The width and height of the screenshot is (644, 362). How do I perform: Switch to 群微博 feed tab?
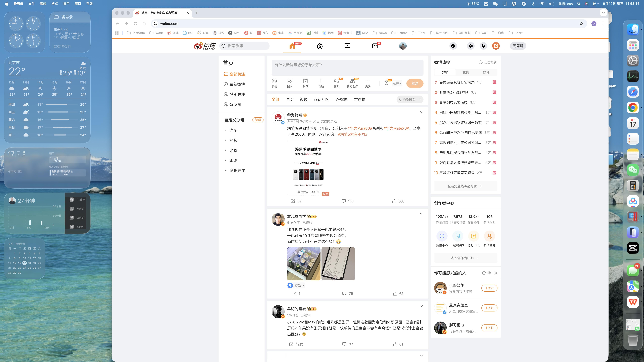coord(360,99)
